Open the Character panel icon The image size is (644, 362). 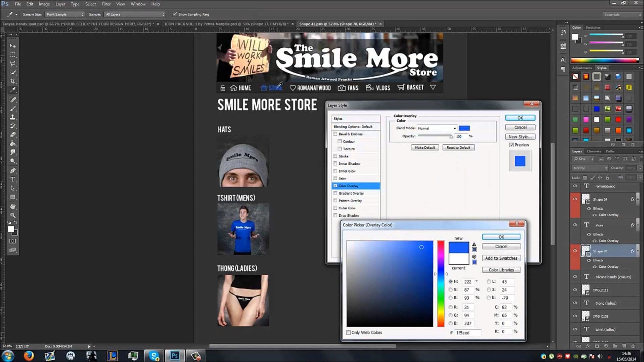pyautogui.click(x=563, y=60)
